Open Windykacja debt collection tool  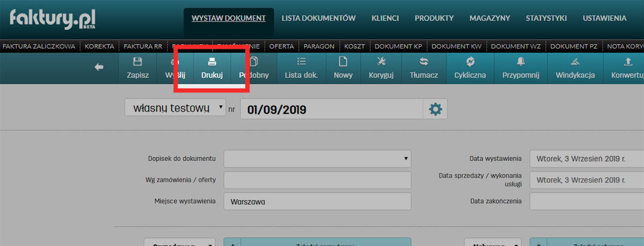(x=575, y=68)
